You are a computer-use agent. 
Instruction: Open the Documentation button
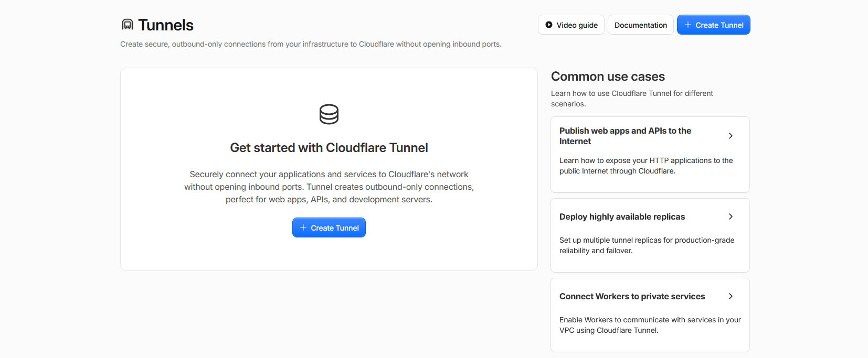click(x=641, y=25)
